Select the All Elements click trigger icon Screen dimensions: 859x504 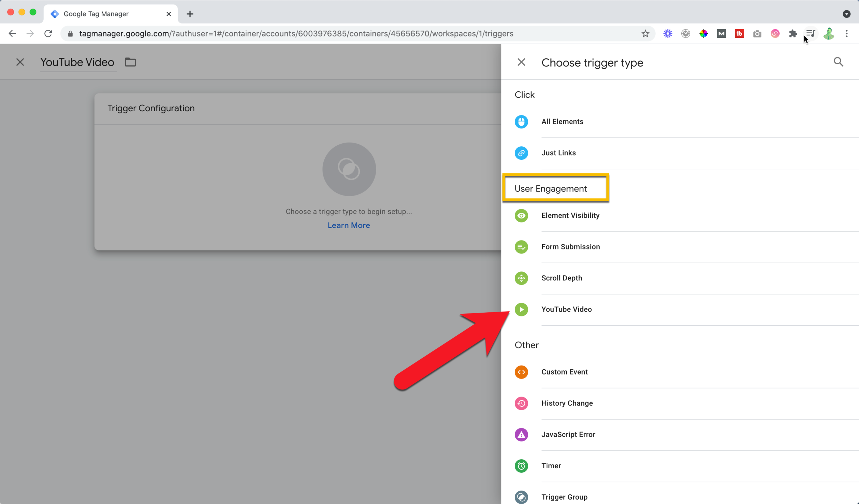[x=521, y=122]
